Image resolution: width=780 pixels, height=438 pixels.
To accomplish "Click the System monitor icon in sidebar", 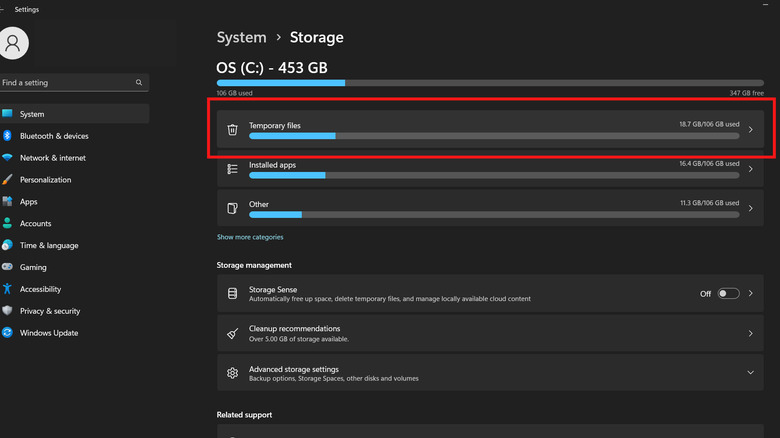I will coord(7,113).
